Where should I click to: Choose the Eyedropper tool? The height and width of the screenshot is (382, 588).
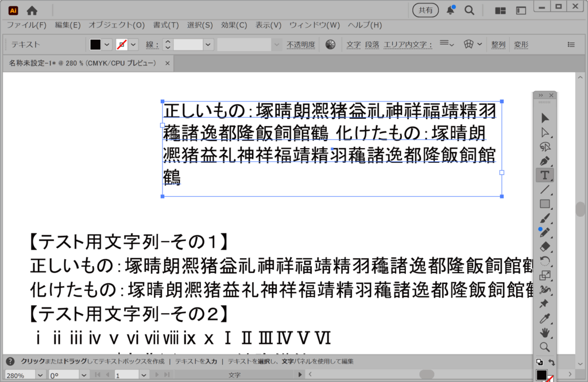(x=545, y=318)
